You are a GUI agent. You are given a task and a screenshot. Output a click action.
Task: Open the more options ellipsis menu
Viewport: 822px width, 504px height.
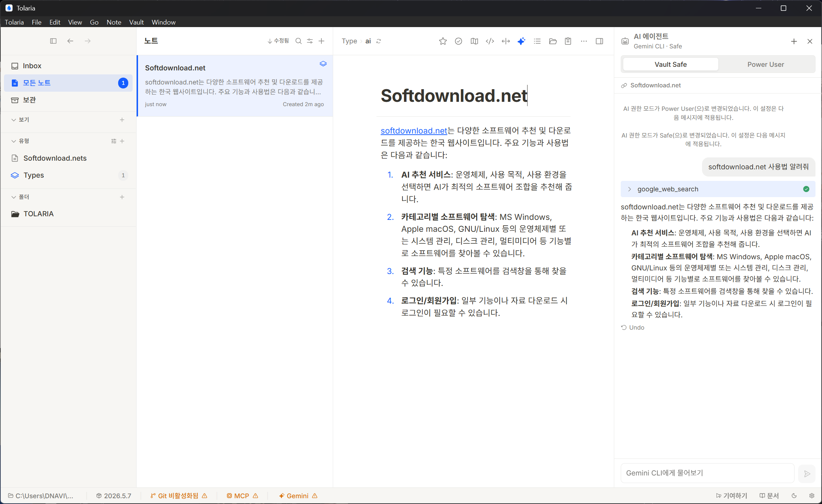(584, 41)
